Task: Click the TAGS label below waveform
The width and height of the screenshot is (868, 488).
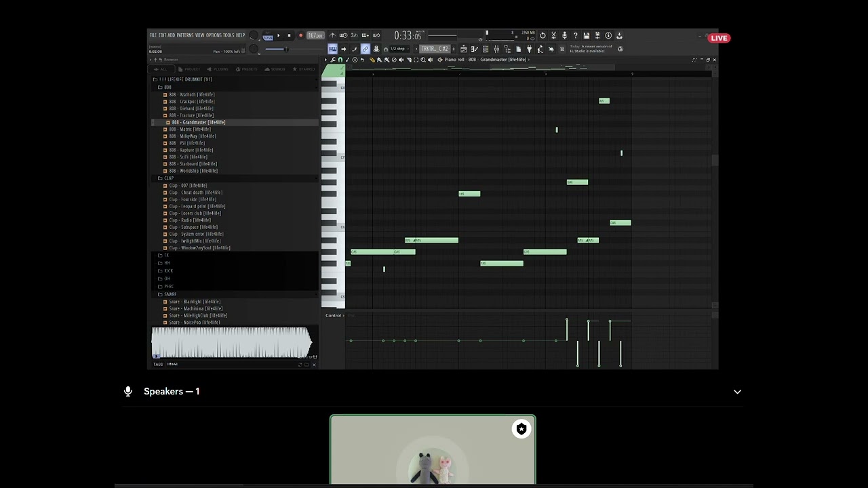Action: point(158,364)
